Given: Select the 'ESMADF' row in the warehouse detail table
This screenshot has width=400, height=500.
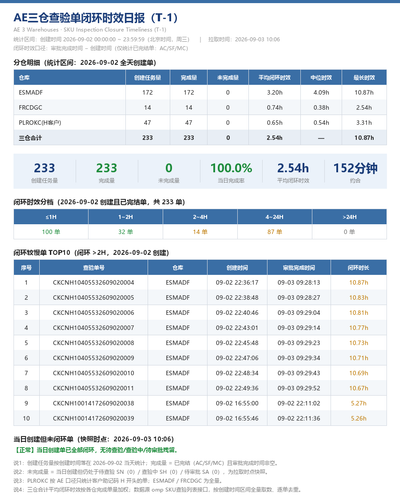Looking at the screenshot, I should tap(200, 92).
